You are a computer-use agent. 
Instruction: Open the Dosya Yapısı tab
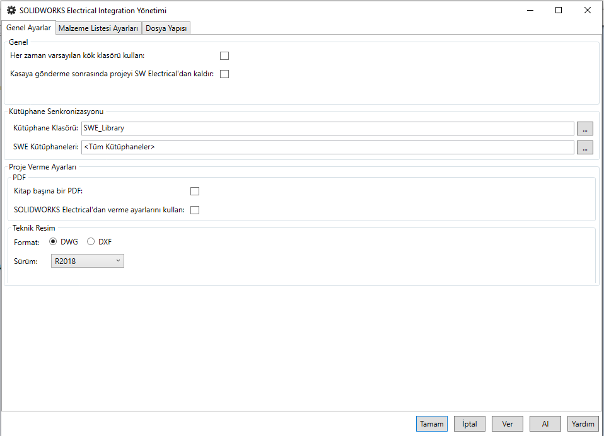(x=166, y=28)
